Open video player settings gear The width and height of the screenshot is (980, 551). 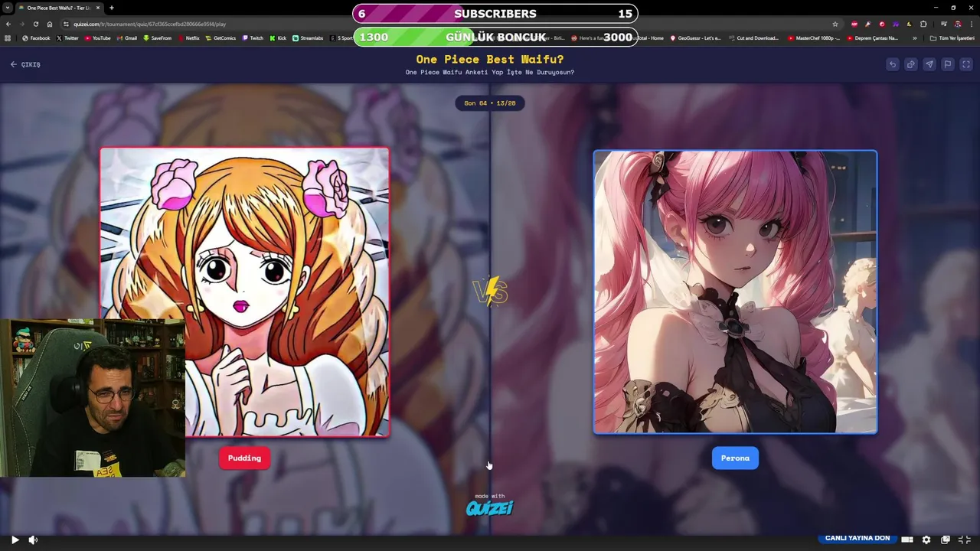(926, 540)
